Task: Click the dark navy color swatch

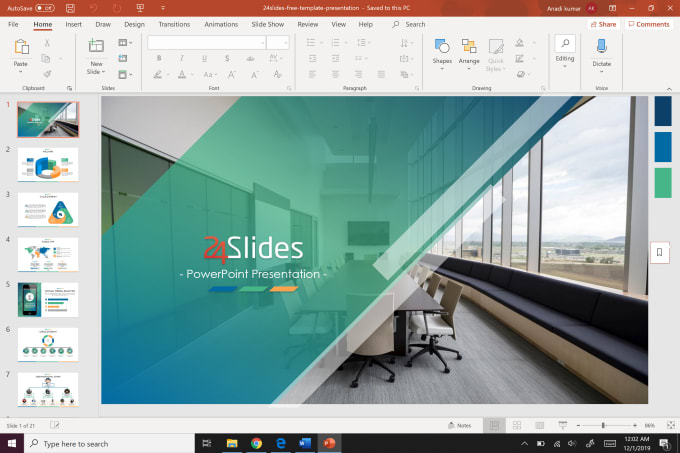Action: coord(663,111)
